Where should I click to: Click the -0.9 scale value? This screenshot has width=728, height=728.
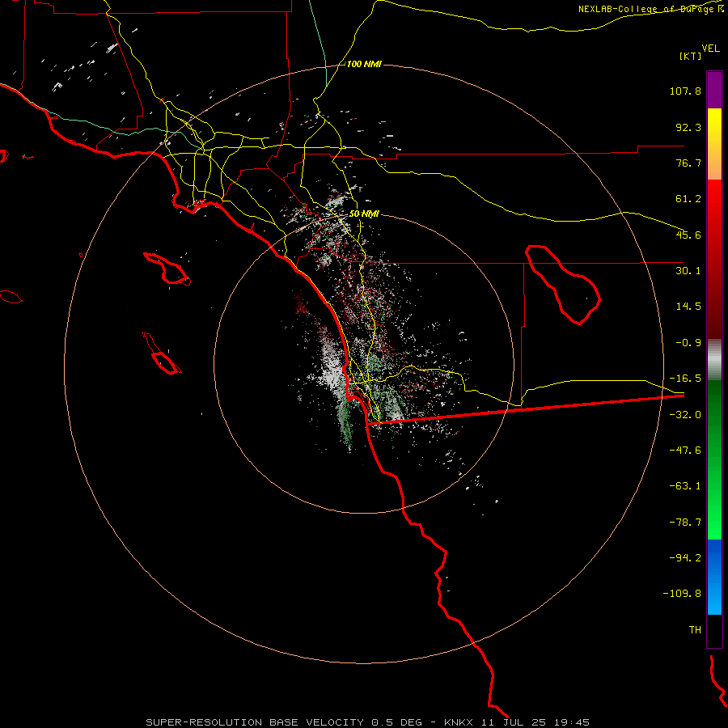tap(688, 343)
